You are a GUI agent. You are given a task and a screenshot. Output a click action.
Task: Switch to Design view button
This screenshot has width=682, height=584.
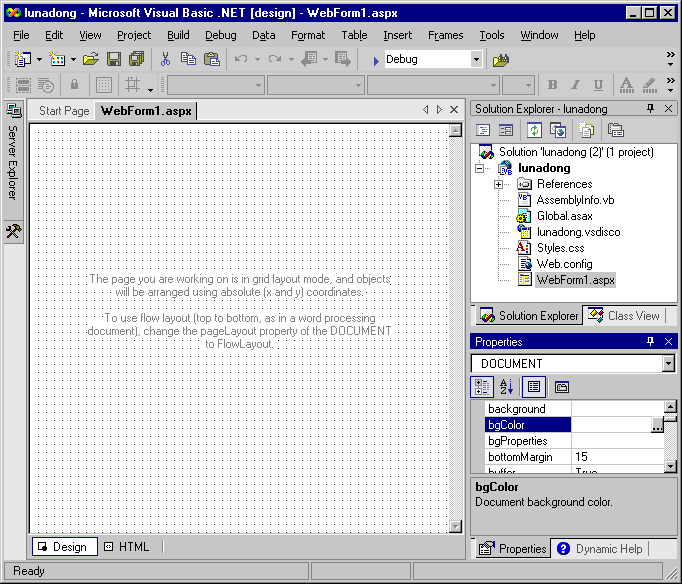[x=64, y=547]
